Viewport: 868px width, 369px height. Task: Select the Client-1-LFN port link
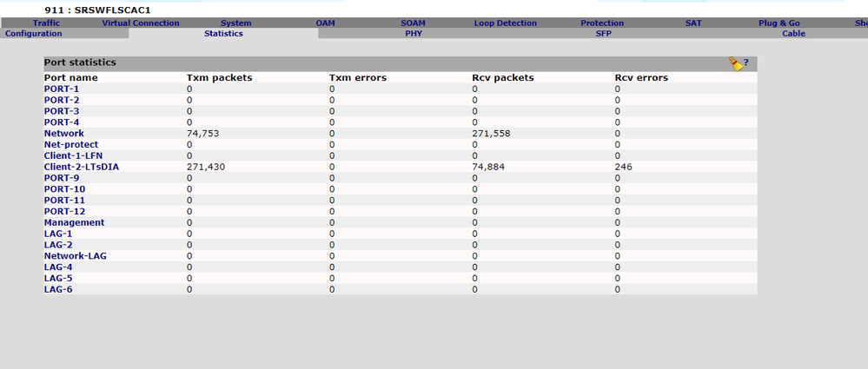(74, 155)
